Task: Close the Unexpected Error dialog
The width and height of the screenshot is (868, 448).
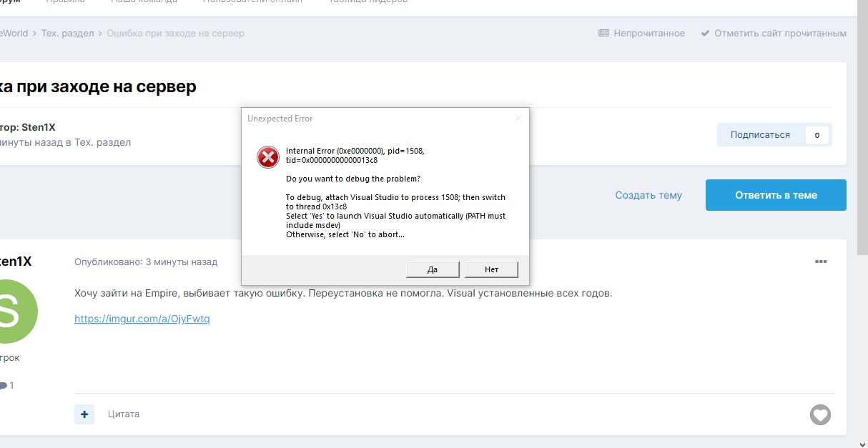Action: 518,119
